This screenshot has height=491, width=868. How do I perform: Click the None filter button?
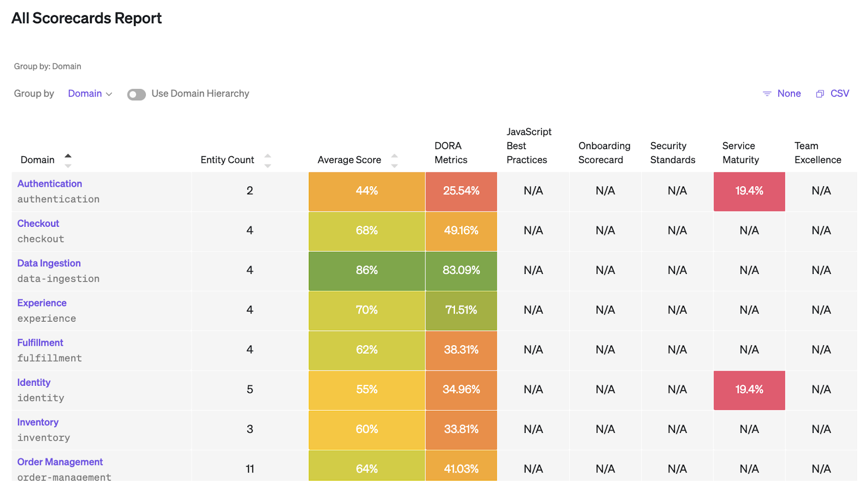[789, 94]
